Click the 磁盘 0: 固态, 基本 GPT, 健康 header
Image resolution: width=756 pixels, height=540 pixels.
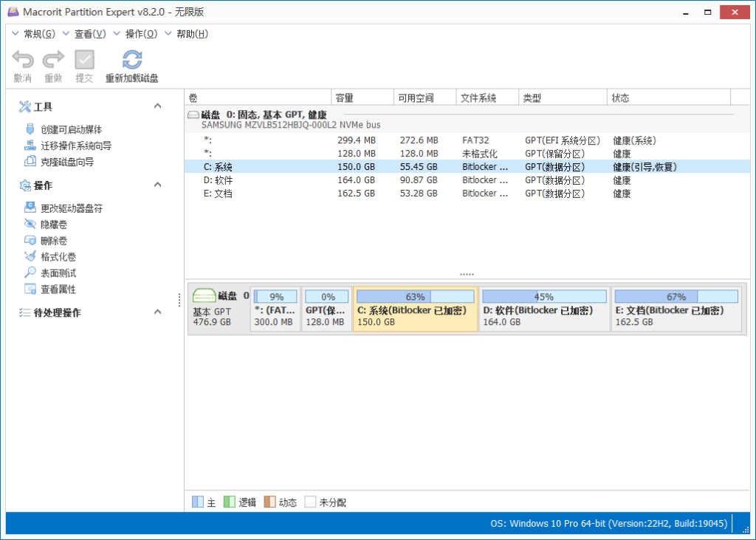tap(264, 115)
